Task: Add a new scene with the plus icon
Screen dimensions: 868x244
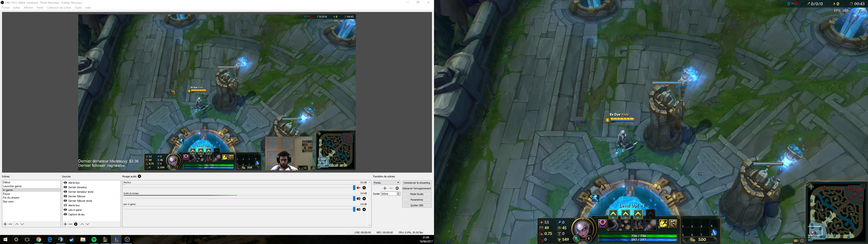Action: pyautogui.click(x=5, y=224)
